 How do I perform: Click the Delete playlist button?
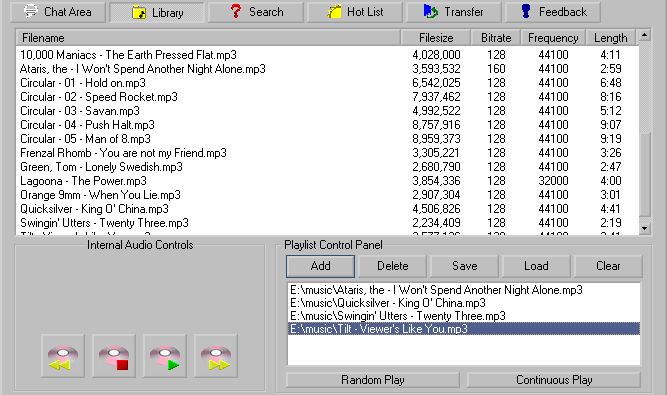pyautogui.click(x=392, y=266)
